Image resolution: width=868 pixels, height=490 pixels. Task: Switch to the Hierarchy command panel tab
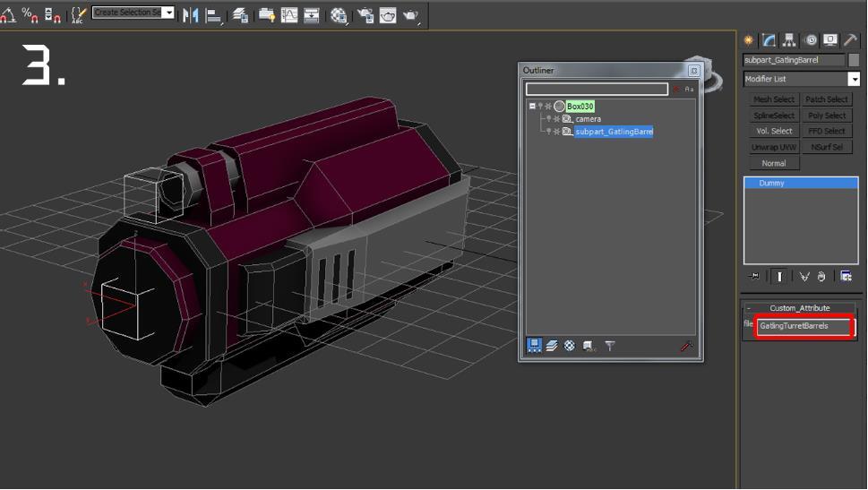coord(789,40)
